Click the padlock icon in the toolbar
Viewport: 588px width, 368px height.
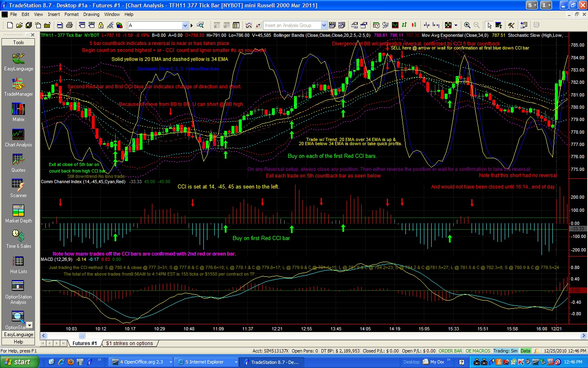[x=100, y=25]
